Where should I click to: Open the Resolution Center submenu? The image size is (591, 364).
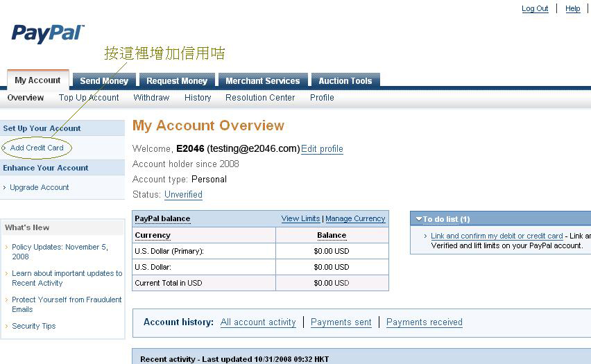tap(260, 98)
